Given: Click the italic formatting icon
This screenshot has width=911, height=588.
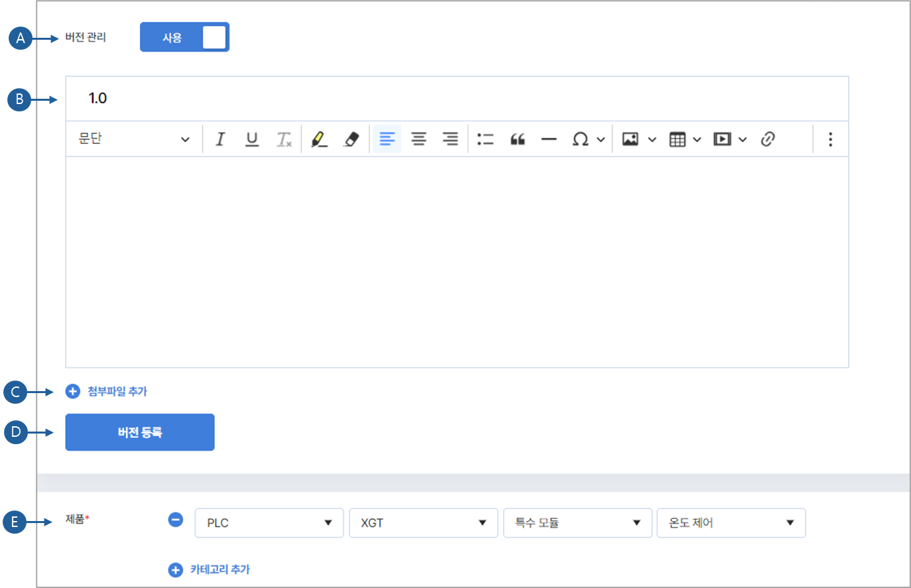Looking at the screenshot, I should click(x=220, y=139).
